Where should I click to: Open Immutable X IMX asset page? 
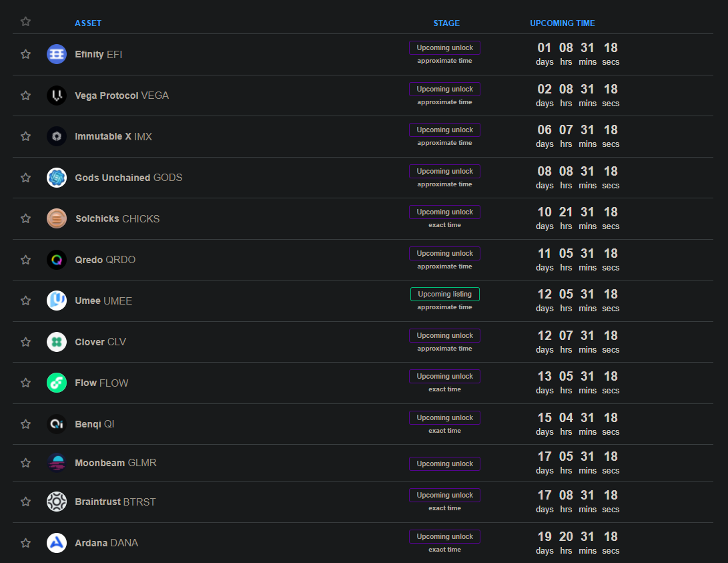click(x=113, y=136)
